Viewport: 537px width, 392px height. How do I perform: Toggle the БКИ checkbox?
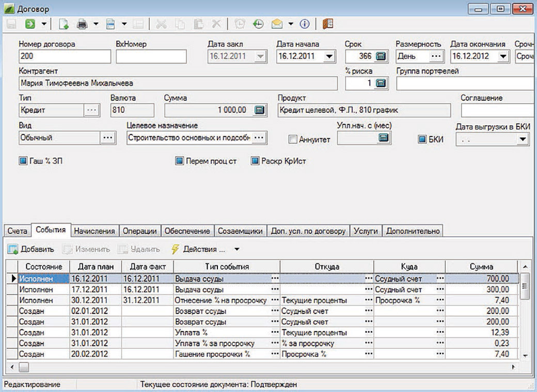(x=422, y=140)
